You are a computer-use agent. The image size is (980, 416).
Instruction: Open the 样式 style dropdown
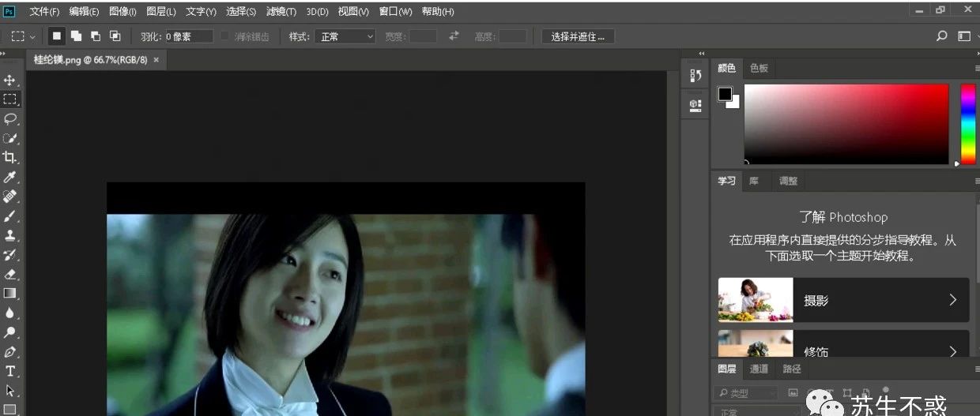tap(345, 36)
